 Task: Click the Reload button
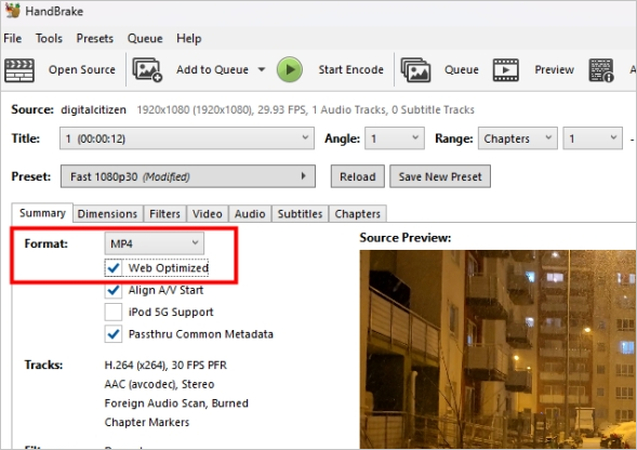(358, 176)
